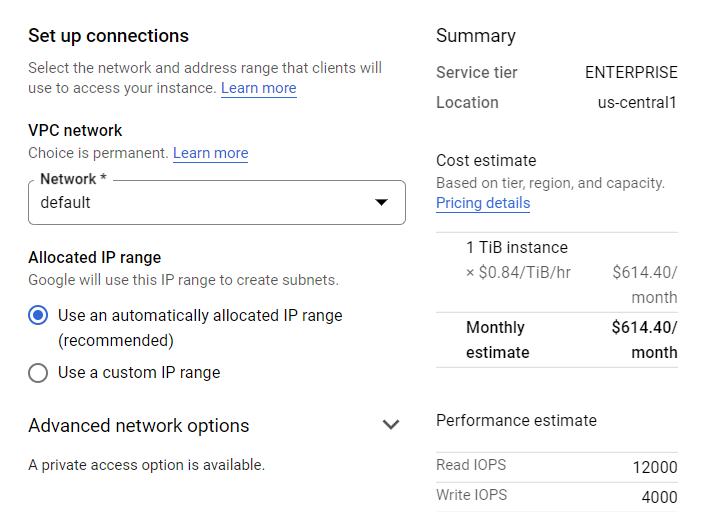Open Learn more link under Set up connections
Image resolution: width=709 pixels, height=512 pixels.
(259, 88)
